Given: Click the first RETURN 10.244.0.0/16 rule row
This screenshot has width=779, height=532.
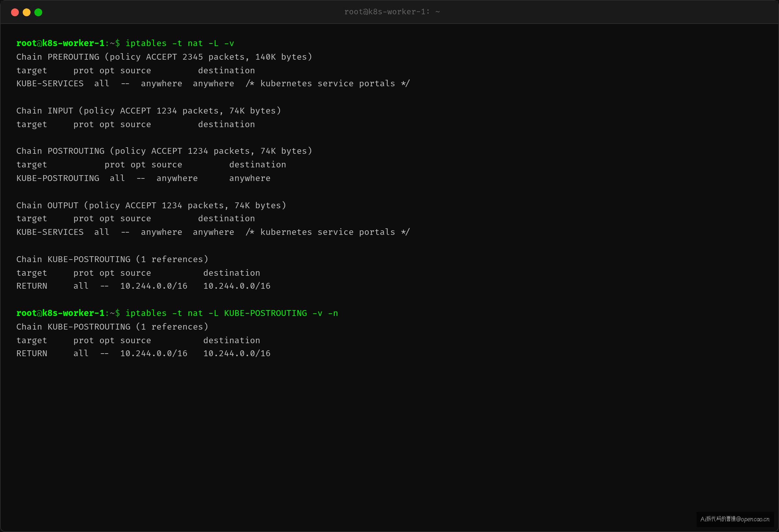Looking at the screenshot, I should point(143,286).
